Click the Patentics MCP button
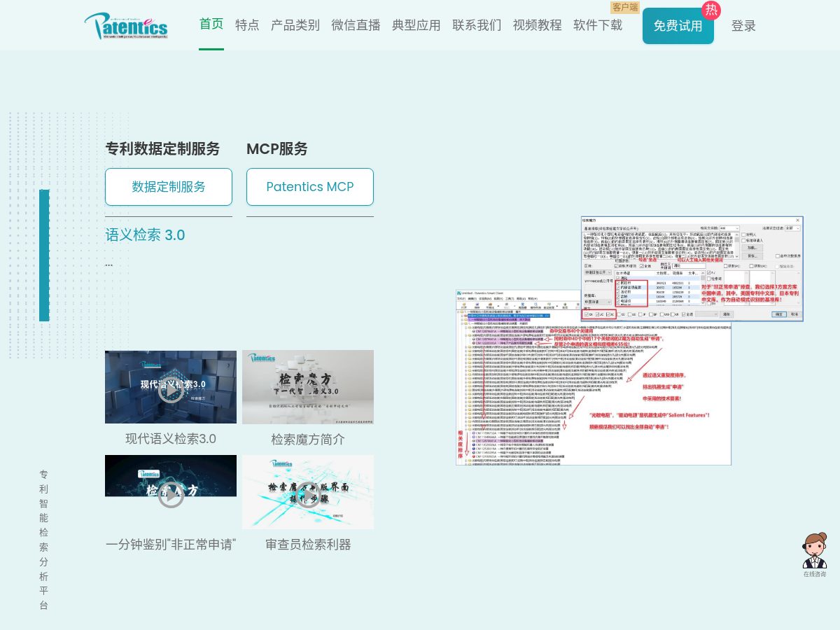 (x=310, y=187)
